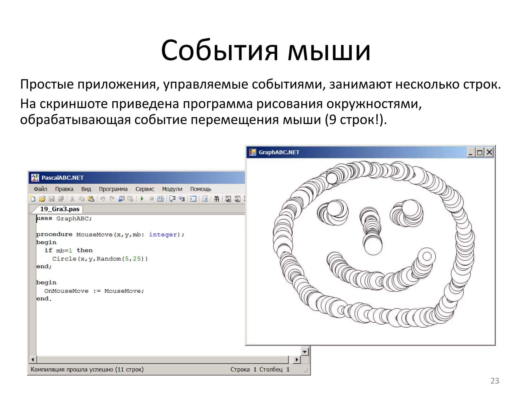This screenshot has height=399, width=532.
Task: Click the Stop program square icon
Action: tap(151, 199)
